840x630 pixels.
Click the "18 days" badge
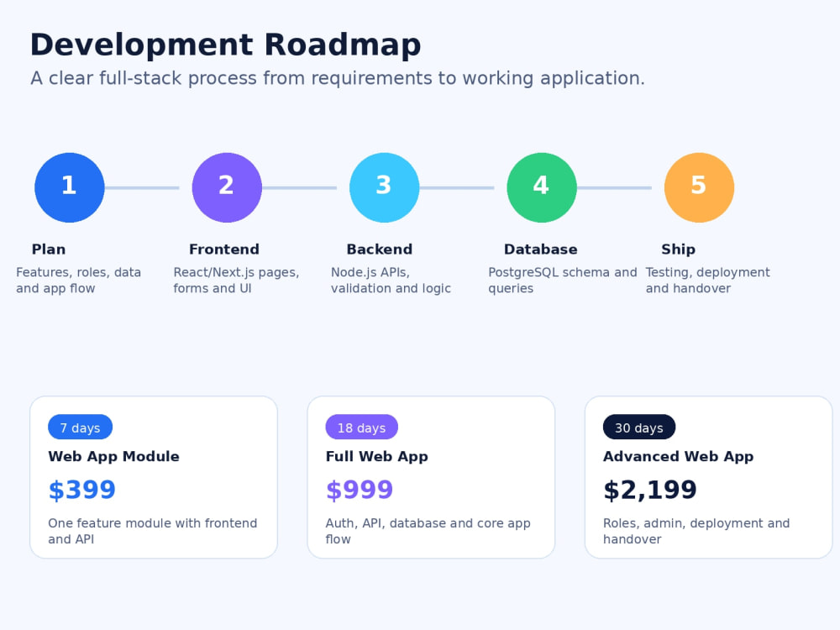pyautogui.click(x=361, y=427)
